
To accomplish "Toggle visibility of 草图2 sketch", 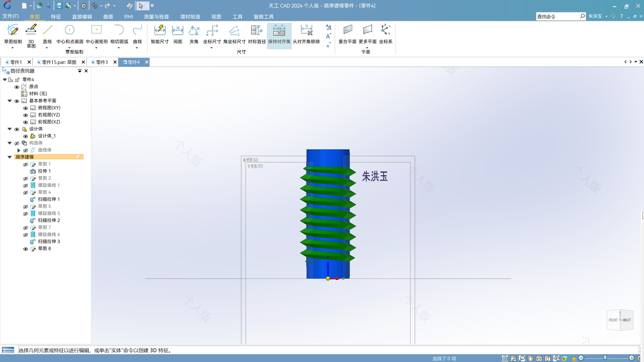I will (x=25, y=178).
